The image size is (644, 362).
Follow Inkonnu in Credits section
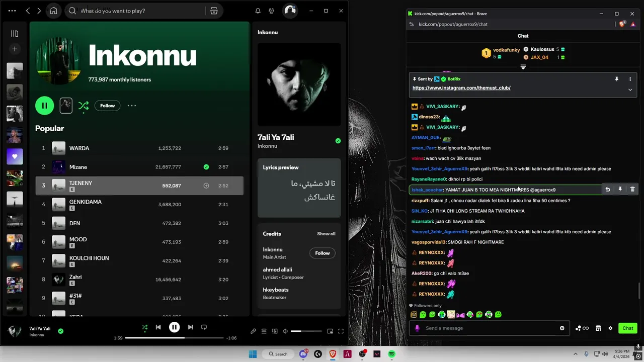click(323, 253)
